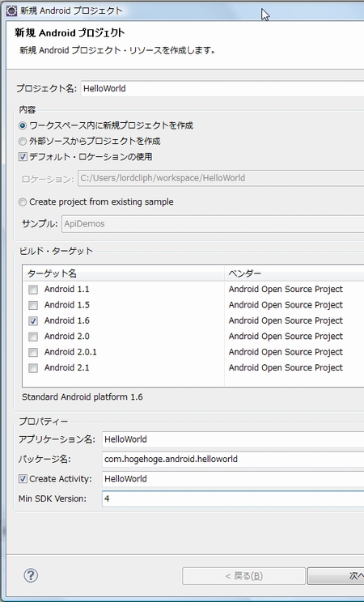Select the Android 2.0.1 row text

point(70,352)
